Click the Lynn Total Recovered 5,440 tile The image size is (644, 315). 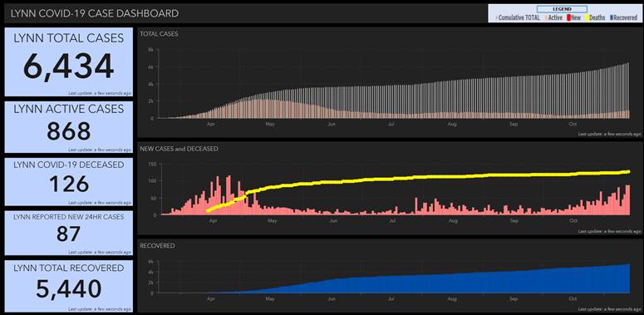pos(69,285)
